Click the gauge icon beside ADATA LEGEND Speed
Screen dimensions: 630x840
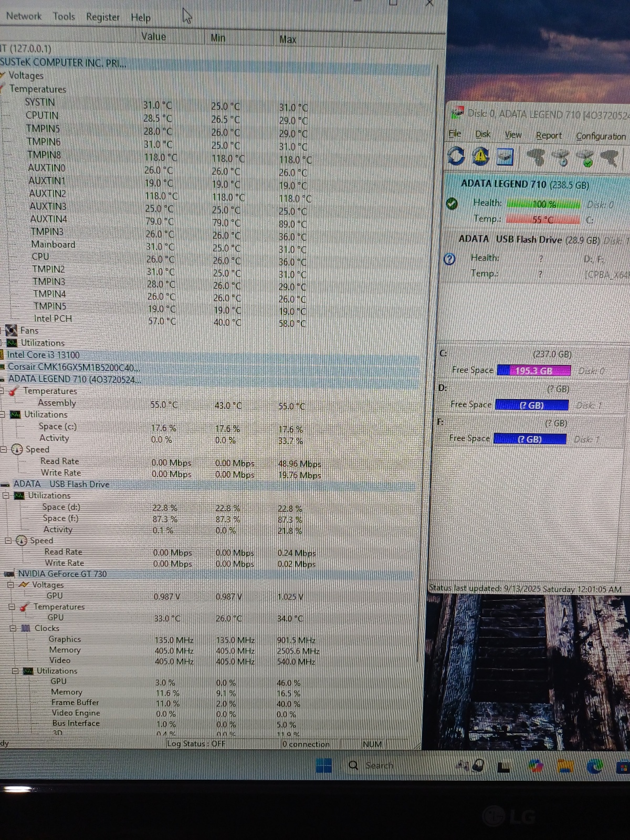(17, 450)
